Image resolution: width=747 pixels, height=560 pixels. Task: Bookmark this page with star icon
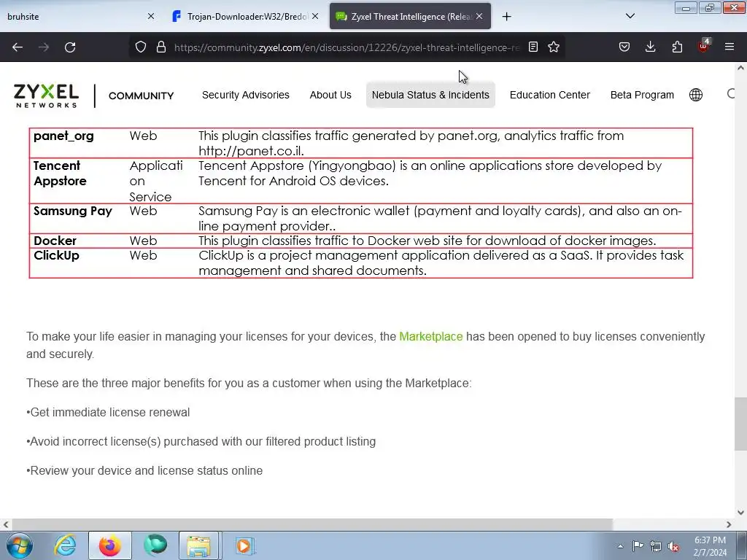pyautogui.click(x=554, y=47)
